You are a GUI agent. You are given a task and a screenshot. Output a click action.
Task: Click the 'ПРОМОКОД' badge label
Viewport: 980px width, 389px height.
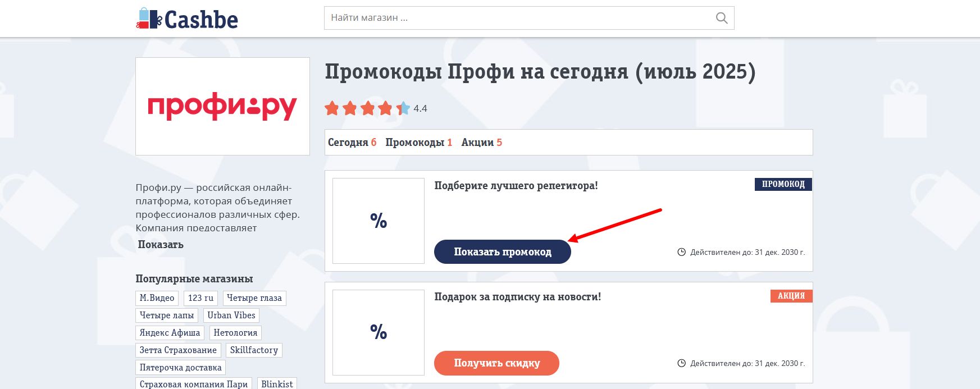[783, 184]
